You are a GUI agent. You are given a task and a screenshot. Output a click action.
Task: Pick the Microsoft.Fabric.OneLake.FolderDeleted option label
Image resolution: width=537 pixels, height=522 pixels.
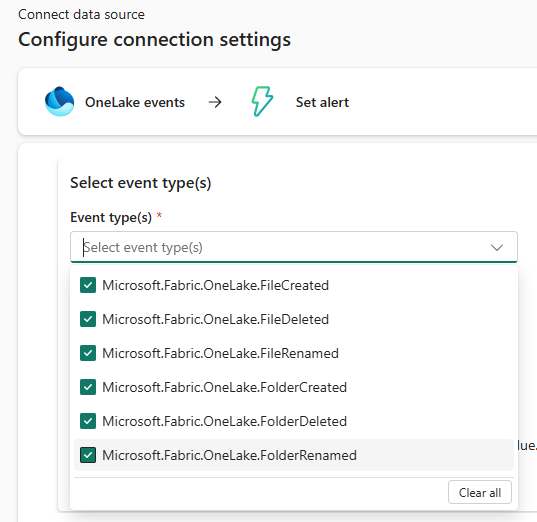click(225, 421)
